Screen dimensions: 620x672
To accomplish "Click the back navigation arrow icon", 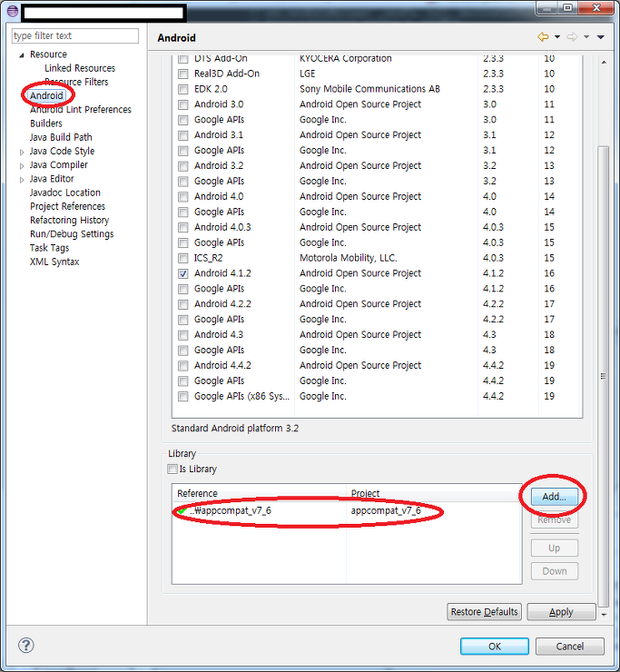I will coord(543,37).
